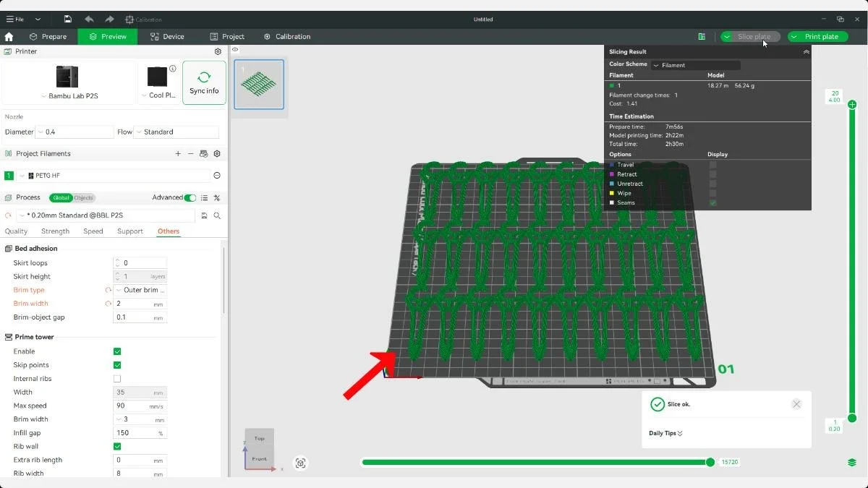This screenshot has height=488, width=868.
Task: Search process settings magnifier icon
Action: pyautogui.click(x=217, y=215)
